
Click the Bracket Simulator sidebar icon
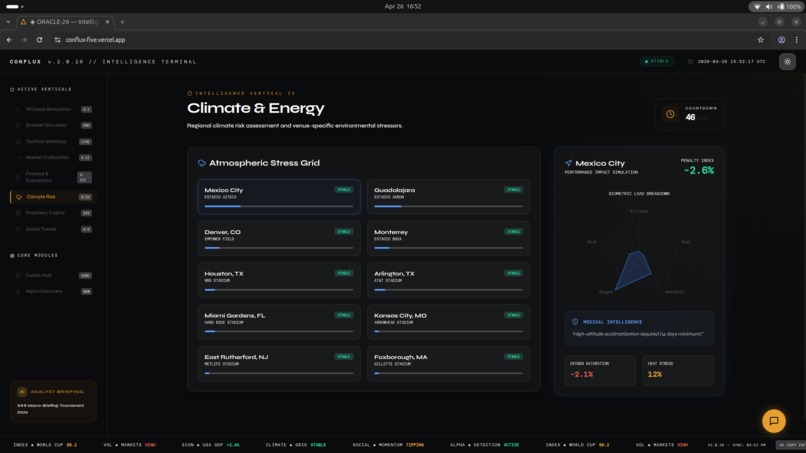(x=18, y=125)
